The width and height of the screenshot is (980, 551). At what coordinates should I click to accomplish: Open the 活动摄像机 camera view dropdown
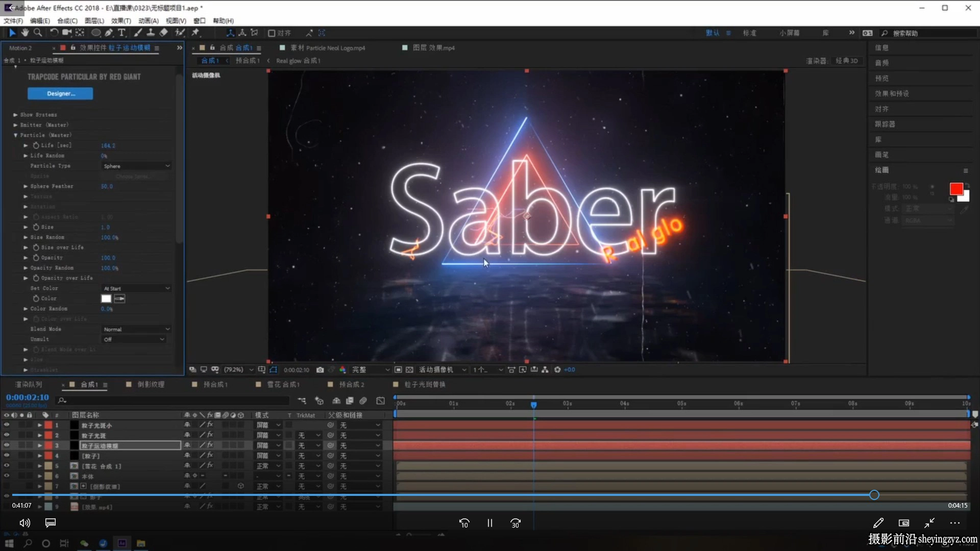pyautogui.click(x=443, y=370)
